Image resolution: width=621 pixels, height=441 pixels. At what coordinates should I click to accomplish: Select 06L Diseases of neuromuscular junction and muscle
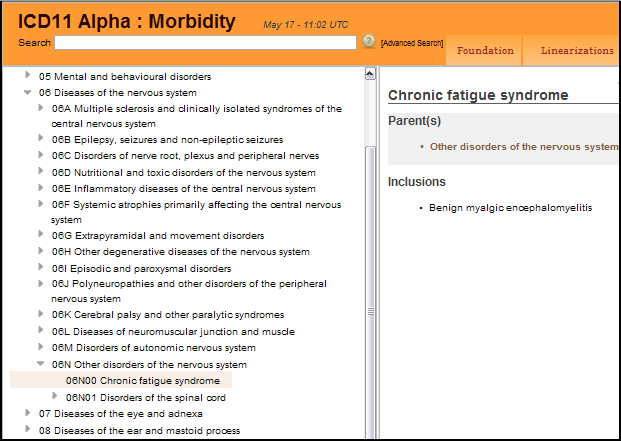point(173,331)
